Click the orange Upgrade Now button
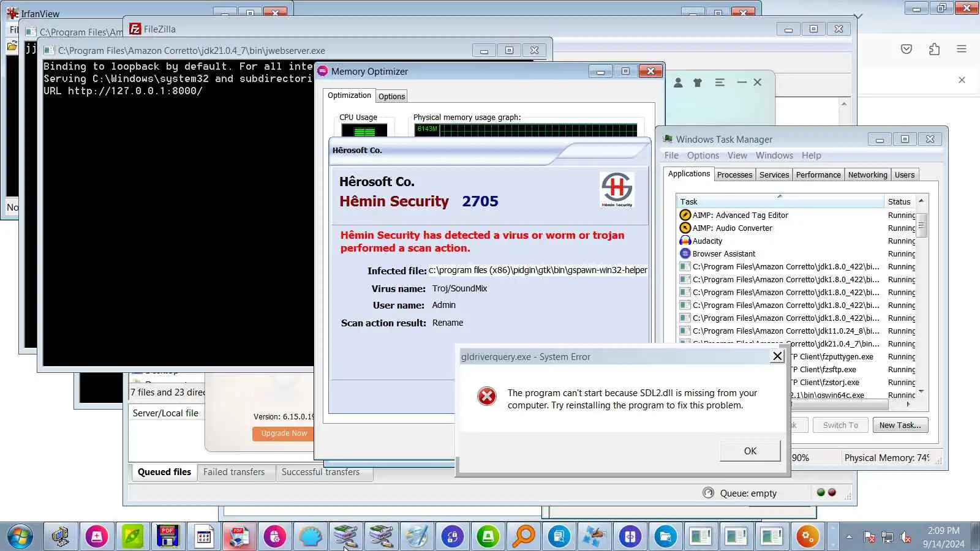Viewport: 980px width, 551px height. point(284,433)
